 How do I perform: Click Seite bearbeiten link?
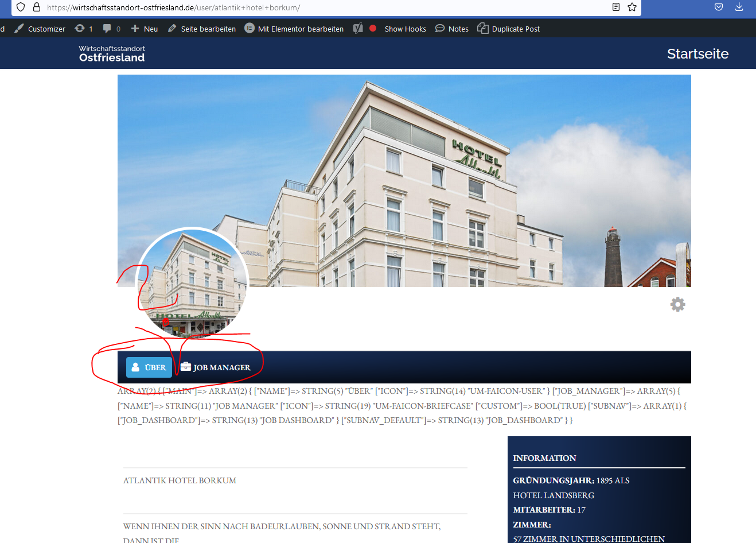202,29
